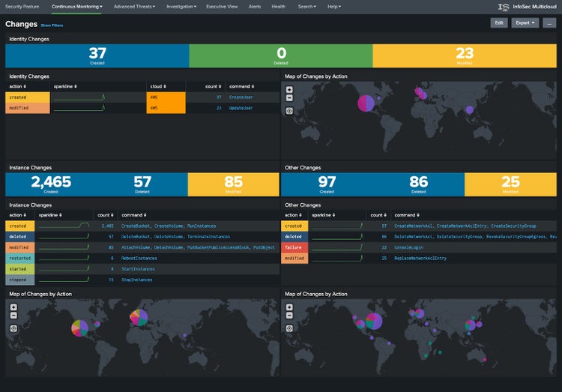Open the more options ellipsis button
The width and height of the screenshot is (562, 392).
[x=549, y=23]
